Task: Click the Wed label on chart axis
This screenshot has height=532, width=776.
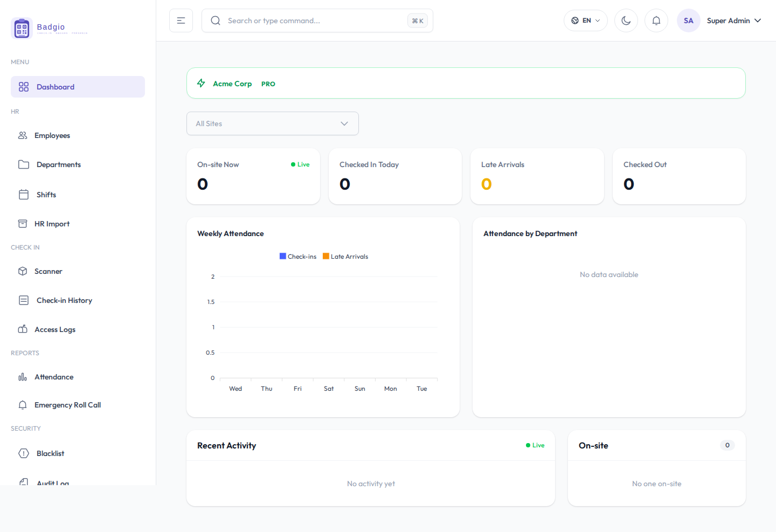Action: tap(235, 389)
